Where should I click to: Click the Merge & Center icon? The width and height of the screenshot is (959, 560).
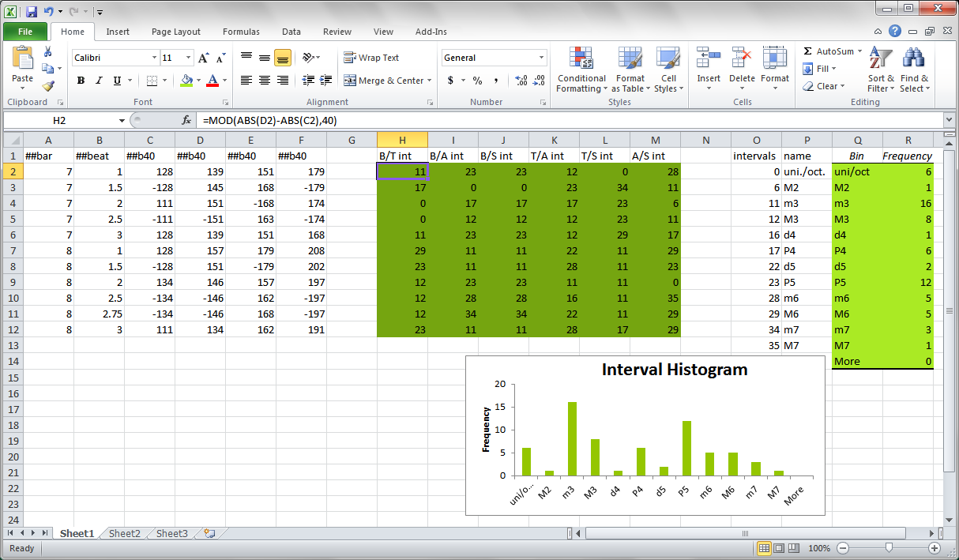pos(350,81)
